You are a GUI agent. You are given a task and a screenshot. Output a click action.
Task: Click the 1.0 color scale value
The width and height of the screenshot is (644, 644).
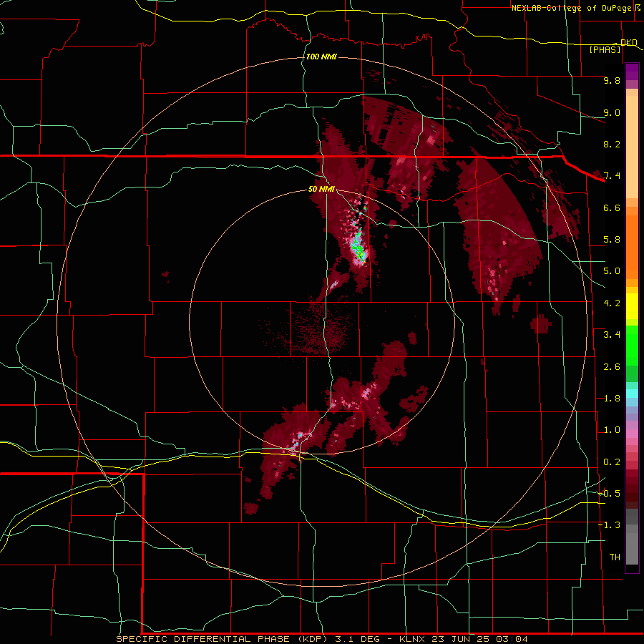[612, 430]
